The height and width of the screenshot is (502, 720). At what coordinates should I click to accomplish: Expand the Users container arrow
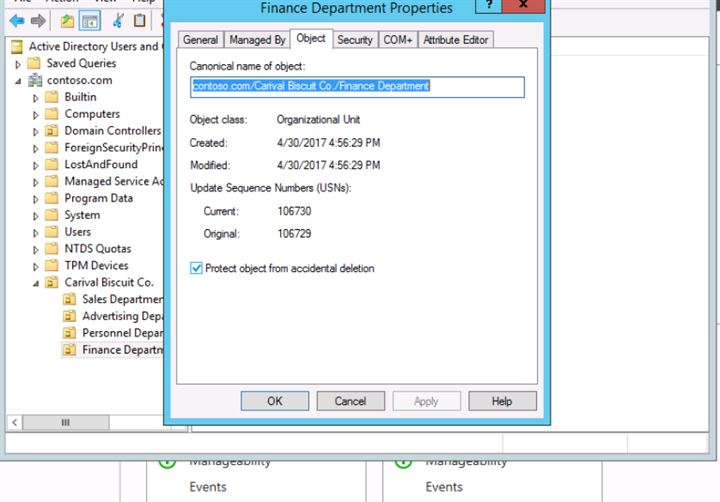(x=36, y=232)
